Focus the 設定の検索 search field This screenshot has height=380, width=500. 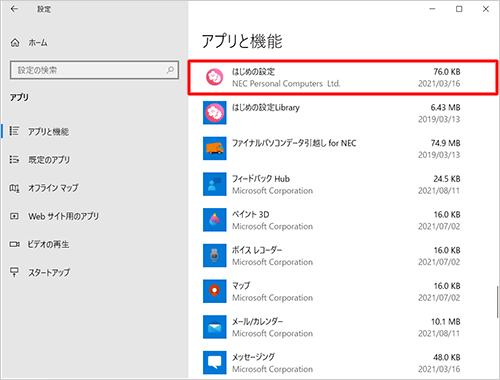pos(94,70)
